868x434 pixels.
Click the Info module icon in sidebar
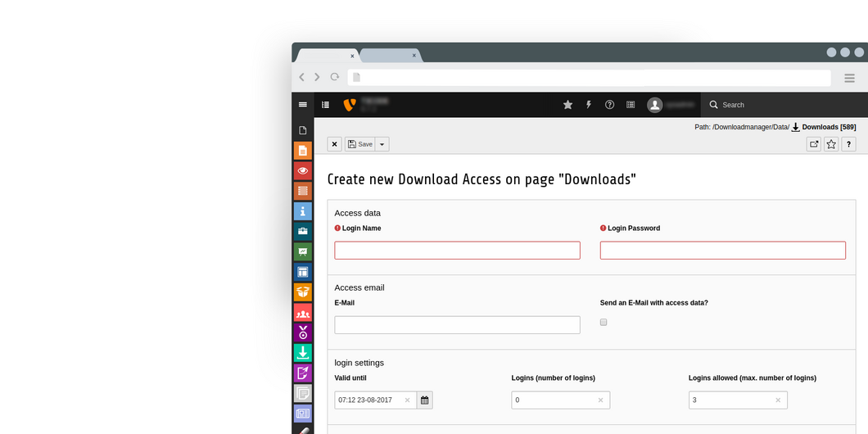pyautogui.click(x=303, y=211)
